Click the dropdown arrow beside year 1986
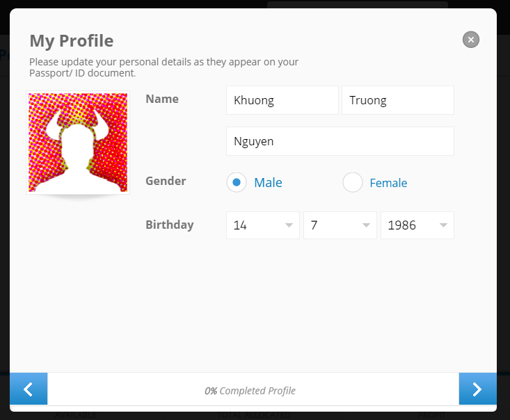 (443, 225)
